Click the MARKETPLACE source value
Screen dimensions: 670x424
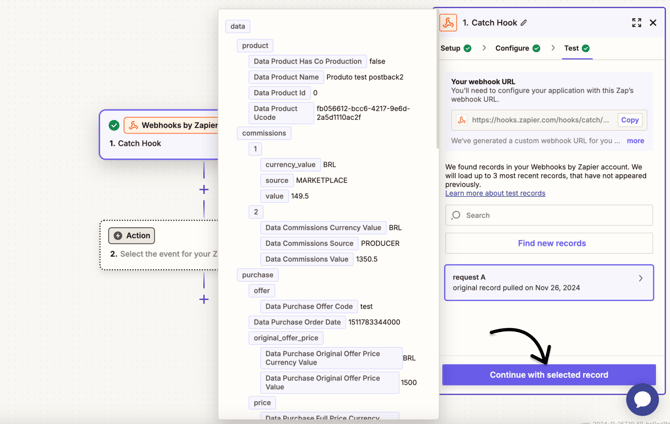322,180
